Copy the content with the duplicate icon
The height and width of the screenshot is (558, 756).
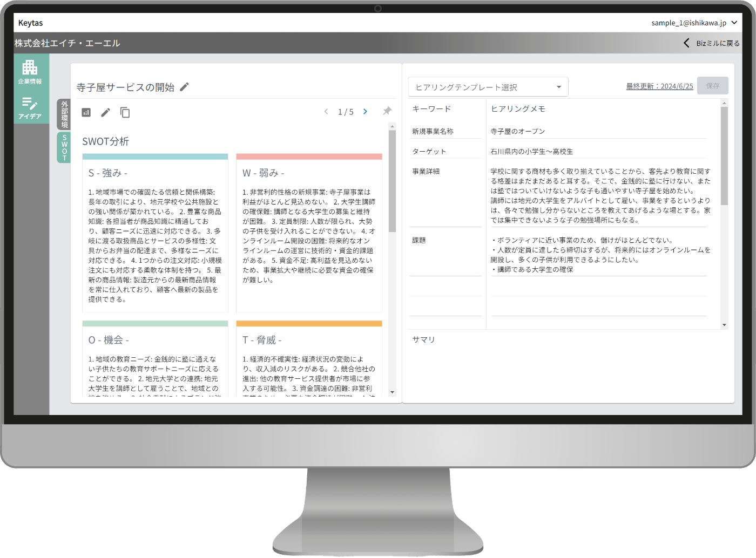[x=125, y=112]
